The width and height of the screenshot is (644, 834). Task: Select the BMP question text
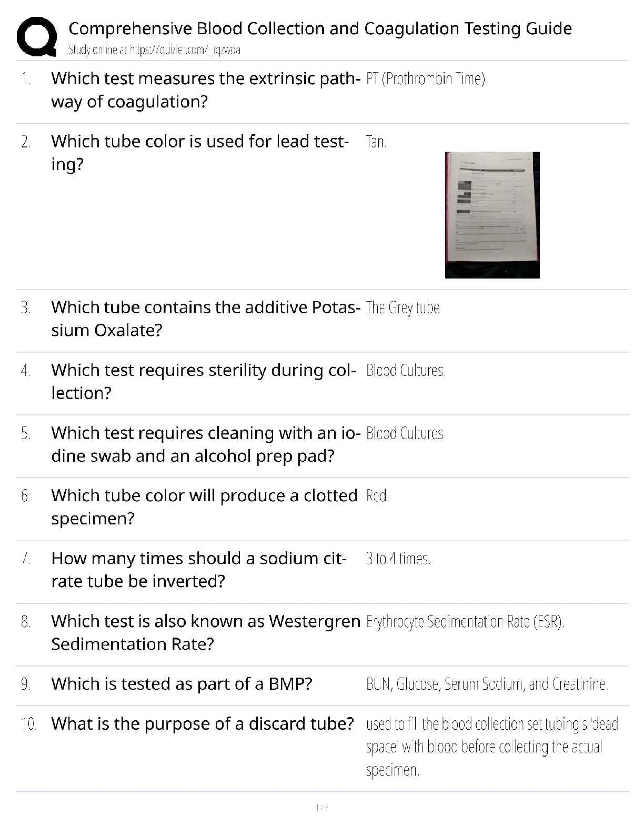click(x=182, y=683)
